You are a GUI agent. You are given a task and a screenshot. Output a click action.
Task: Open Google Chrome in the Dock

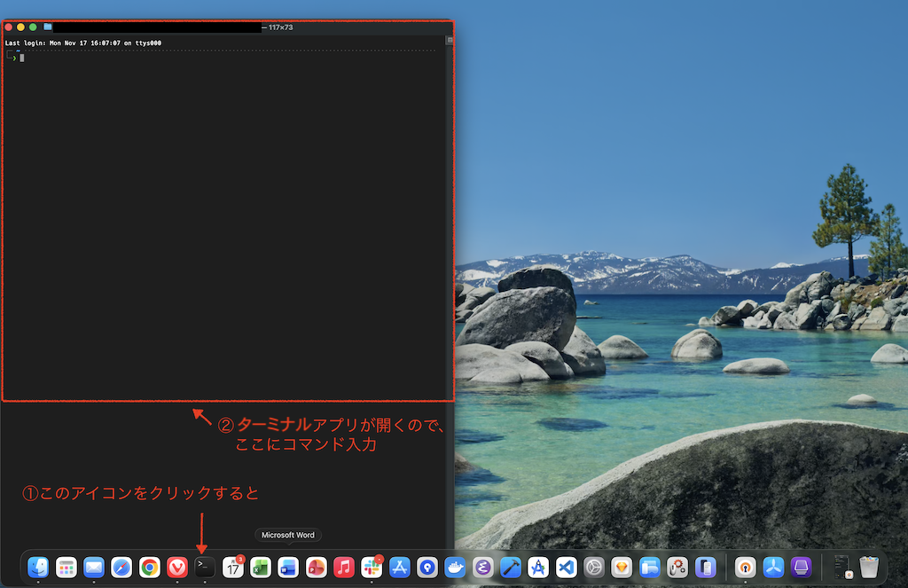pyautogui.click(x=150, y=567)
